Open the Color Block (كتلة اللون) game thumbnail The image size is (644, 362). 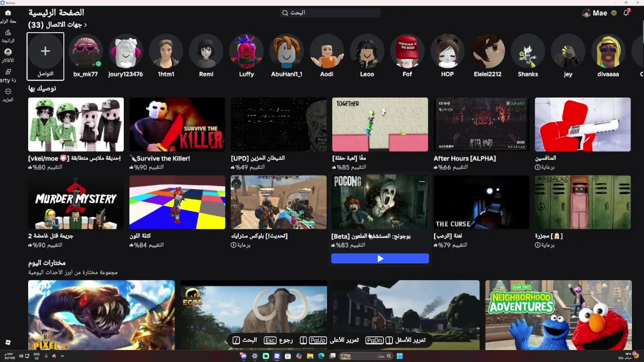coord(177,202)
